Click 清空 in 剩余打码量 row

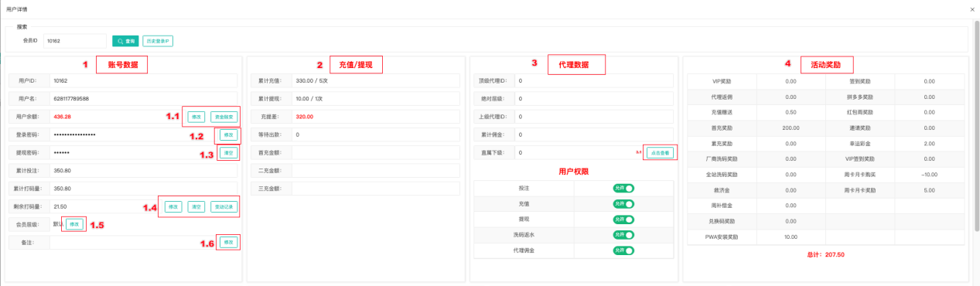tap(196, 206)
